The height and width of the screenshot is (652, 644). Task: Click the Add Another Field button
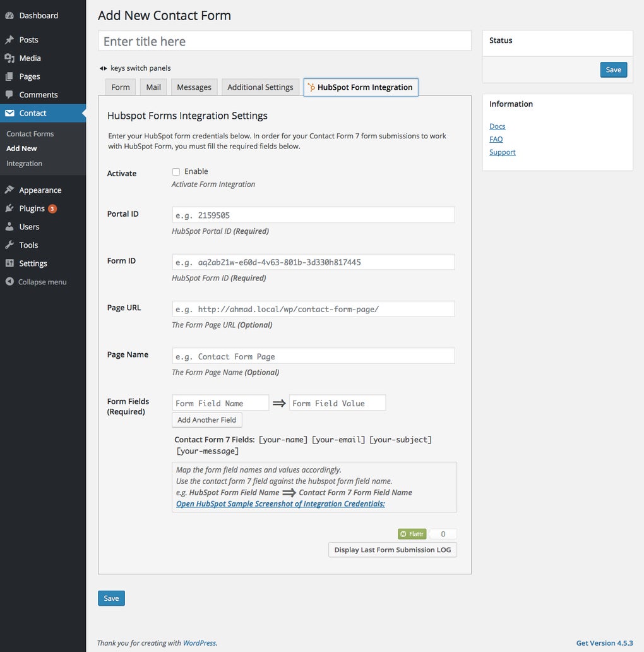(206, 420)
